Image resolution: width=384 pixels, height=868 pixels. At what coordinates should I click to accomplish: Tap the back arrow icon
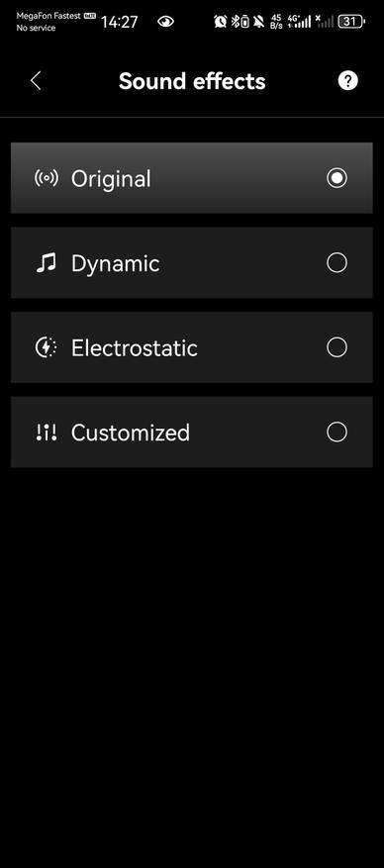click(36, 81)
